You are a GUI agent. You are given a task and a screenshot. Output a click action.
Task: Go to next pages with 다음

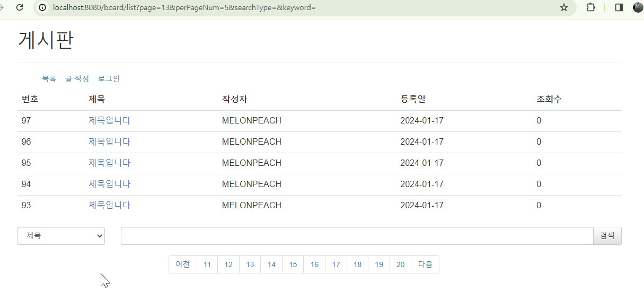425,264
